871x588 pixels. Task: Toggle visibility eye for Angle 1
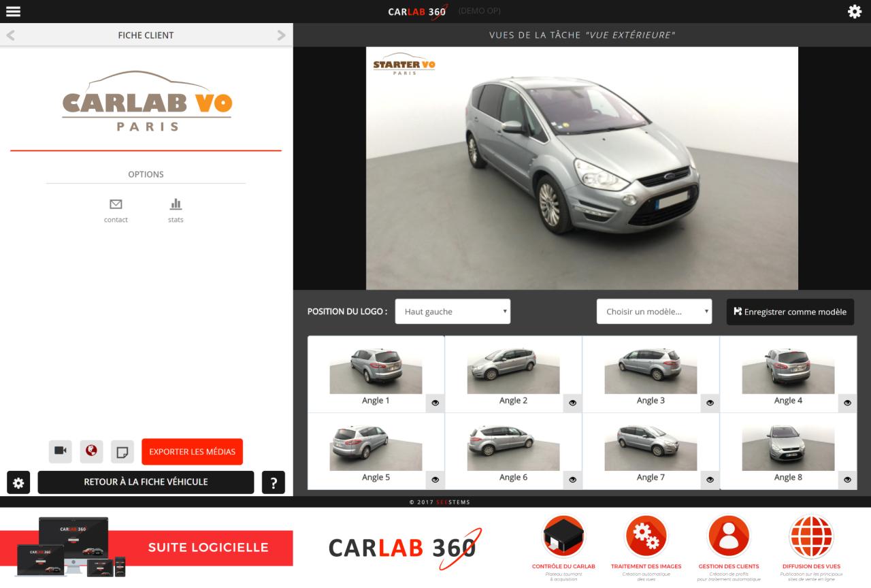click(435, 403)
